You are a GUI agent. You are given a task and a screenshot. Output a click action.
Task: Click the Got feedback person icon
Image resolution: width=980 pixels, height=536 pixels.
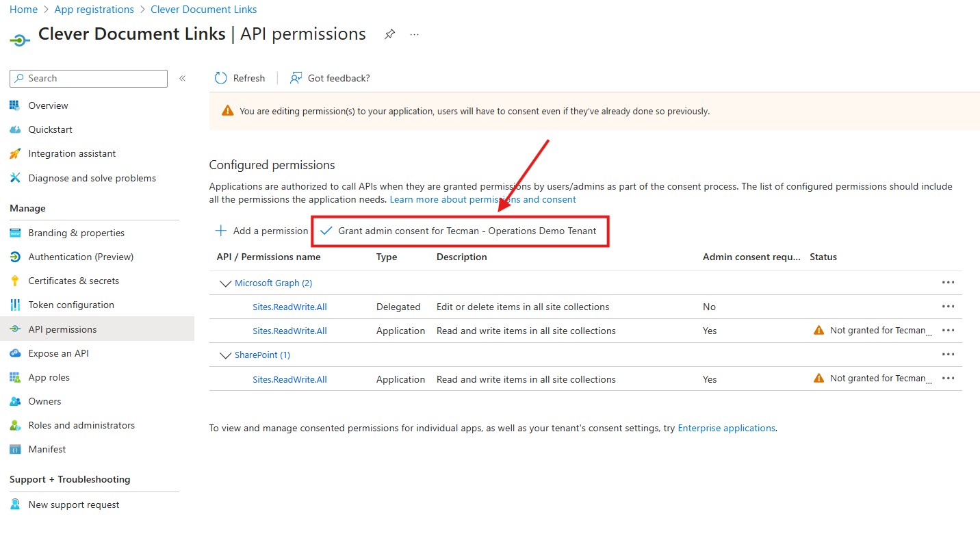[296, 78]
